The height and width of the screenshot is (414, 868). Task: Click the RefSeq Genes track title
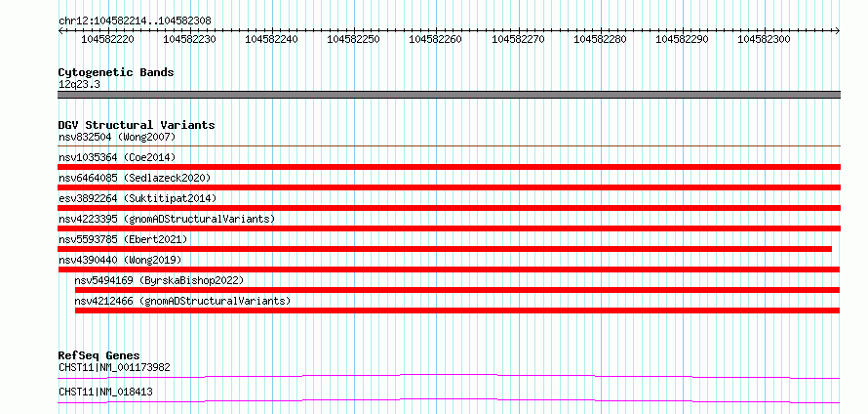99,355
